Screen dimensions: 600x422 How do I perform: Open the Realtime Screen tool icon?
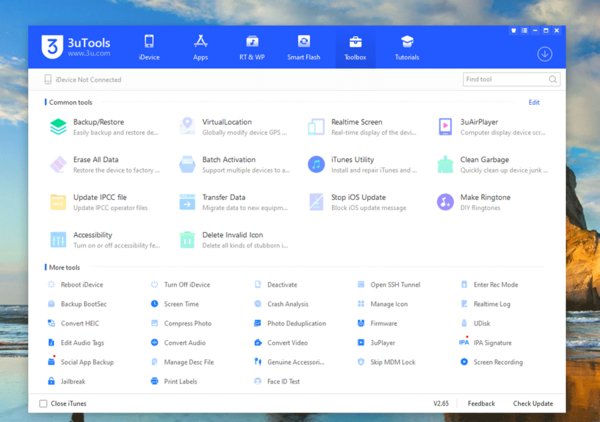316,127
